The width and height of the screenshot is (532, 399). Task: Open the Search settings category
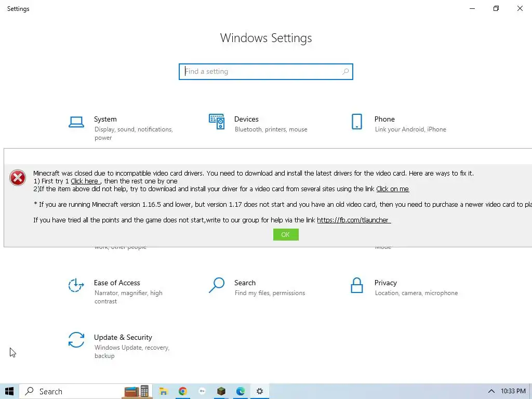(257, 287)
